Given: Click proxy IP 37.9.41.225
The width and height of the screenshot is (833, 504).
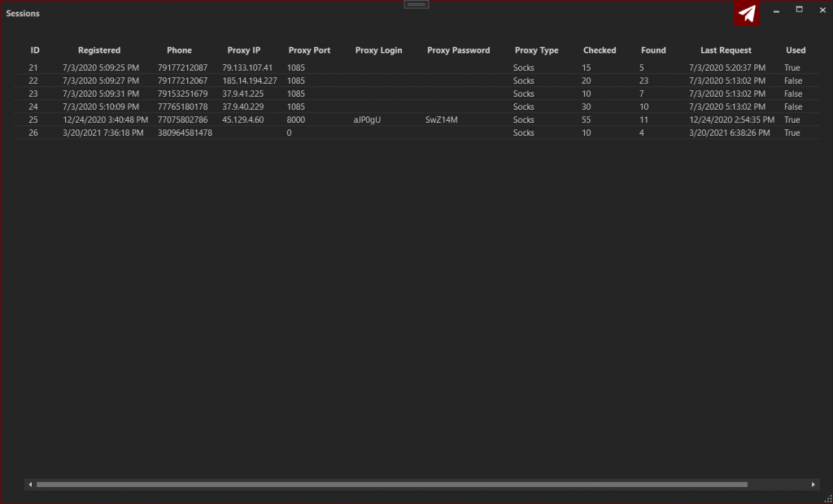Looking at the screenshot, I should click(x=242, y=93).
